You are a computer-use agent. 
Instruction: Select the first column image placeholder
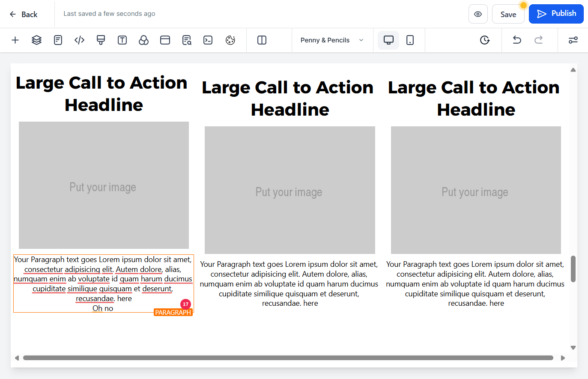[x=104, y=185]
